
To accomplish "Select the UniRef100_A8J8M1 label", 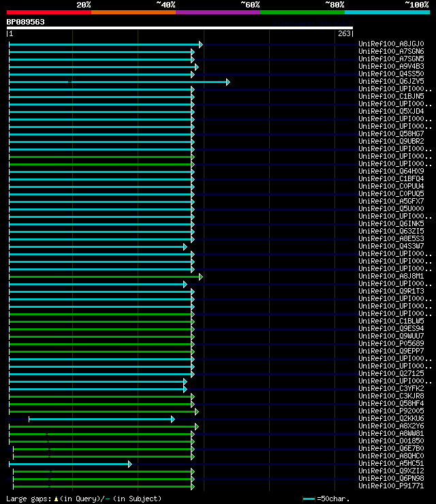I will coord(391,276).
